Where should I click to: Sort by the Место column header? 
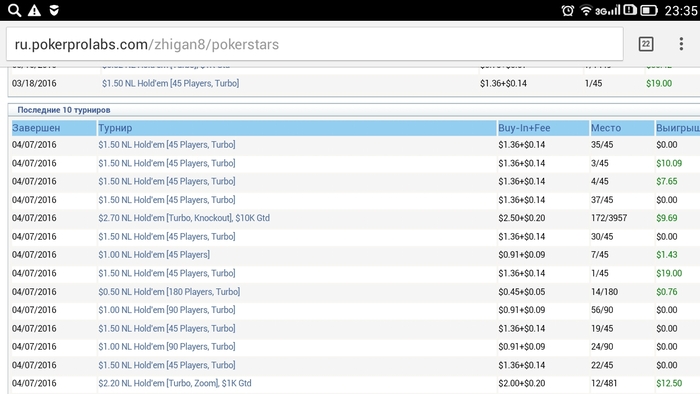(x=622, y=128)
